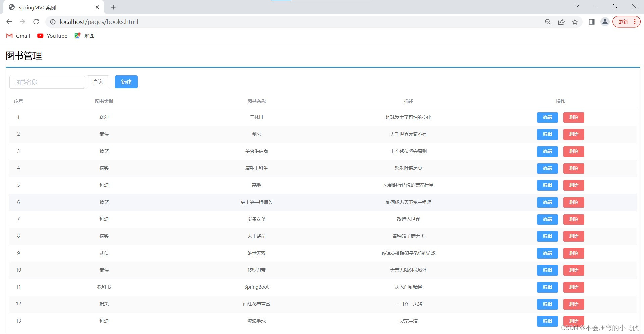Open the Chrome three-dot menu

tap(635, 22)
